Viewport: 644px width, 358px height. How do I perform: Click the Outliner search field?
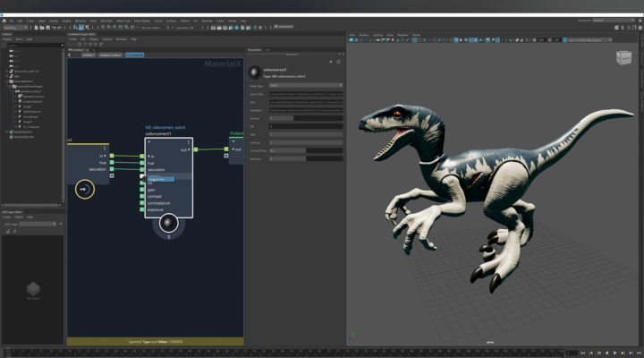[x=34, y=46]
